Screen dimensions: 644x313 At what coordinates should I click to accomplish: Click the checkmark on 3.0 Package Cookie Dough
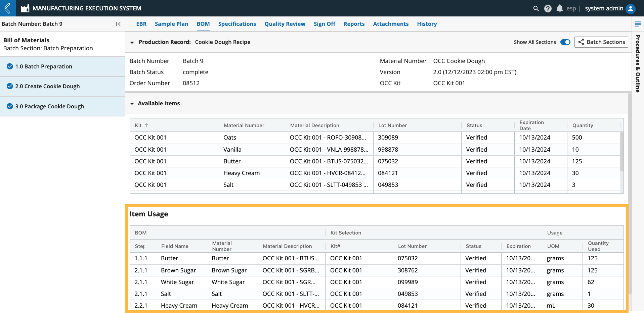10,106
